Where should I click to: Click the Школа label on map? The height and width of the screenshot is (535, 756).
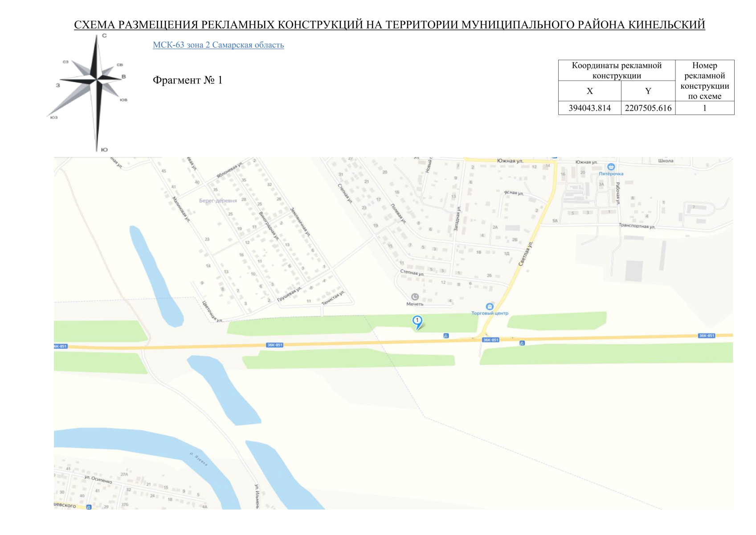pyautogui.click(x=666, y=160)
